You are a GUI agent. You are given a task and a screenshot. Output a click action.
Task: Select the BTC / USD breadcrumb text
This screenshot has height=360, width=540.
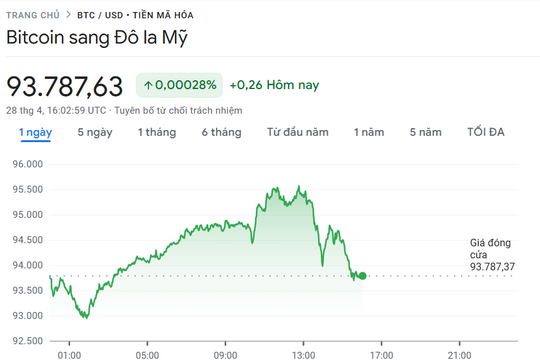click(x=100, y=15)
